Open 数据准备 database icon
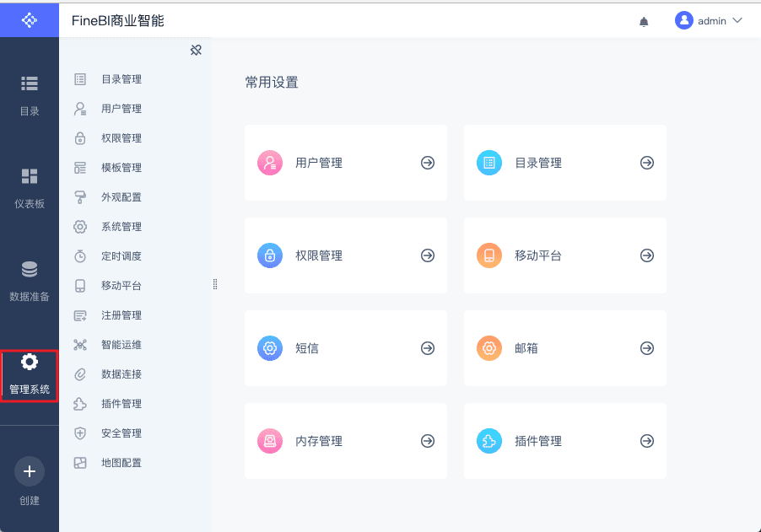761x532 pixels. 30,279
